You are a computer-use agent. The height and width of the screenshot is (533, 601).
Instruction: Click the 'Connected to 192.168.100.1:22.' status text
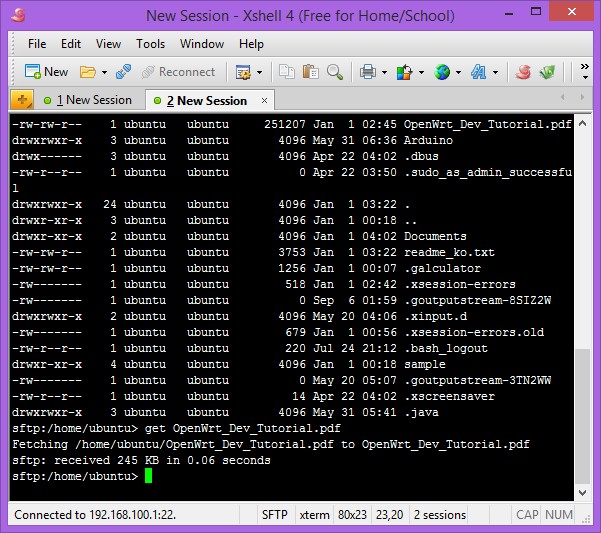95,515
